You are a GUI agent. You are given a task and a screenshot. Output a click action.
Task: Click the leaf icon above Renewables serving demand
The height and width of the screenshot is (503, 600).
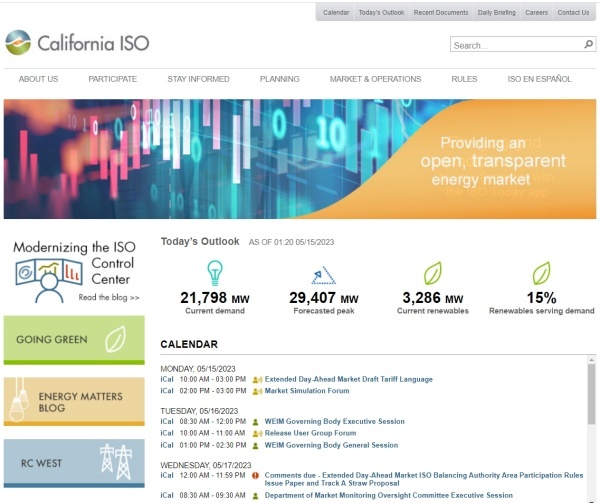pos(541,273)
